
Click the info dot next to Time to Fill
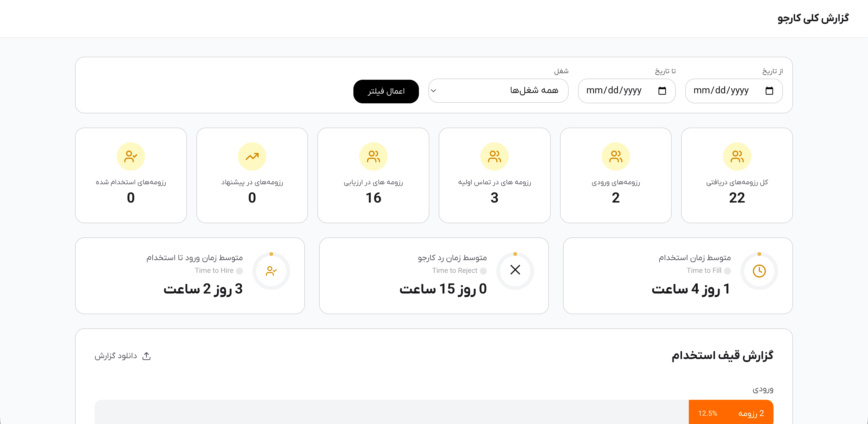pos(727,271)
